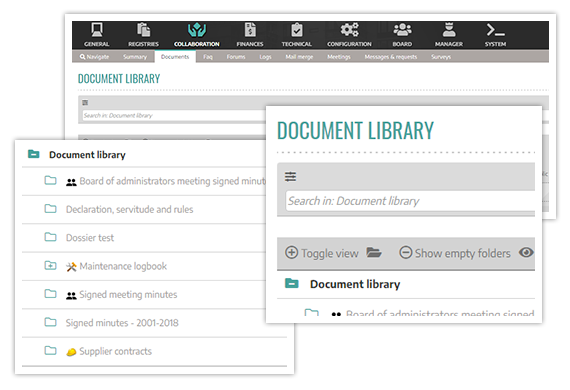Screen dimensions: 570x390
Task: Select the Collaboration section icon
Action: point(197,30)
